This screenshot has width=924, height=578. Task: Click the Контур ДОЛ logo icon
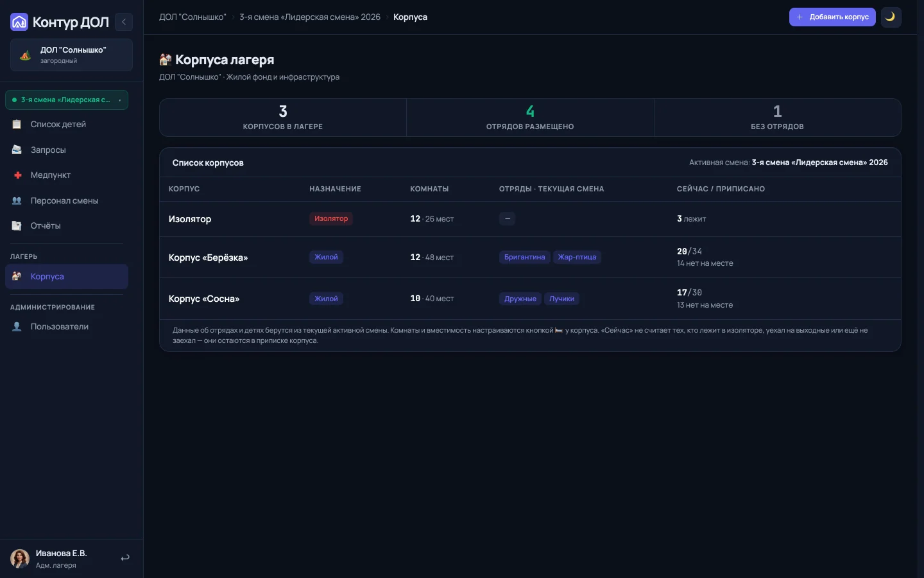(19, 22)
